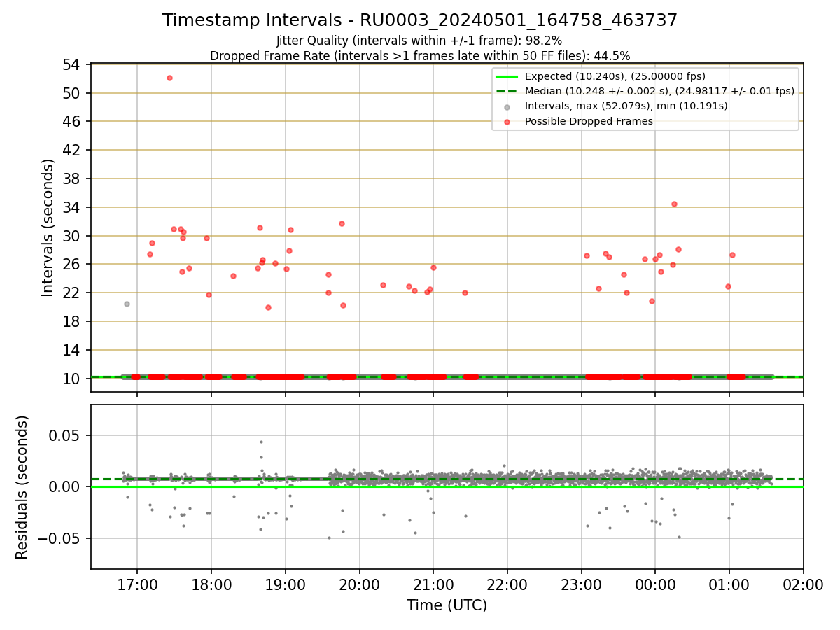Click legend entry 'Intervals, max (52.079s), min (10.191s)'
Viewport: 840px width, 630px height.
point(626,106)
